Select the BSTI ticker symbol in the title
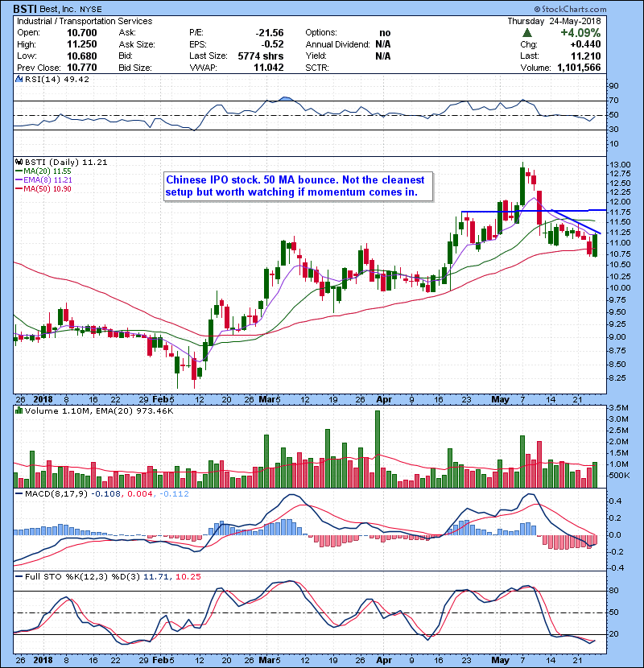Screen dimensions: 644x668 tap(25, 9)
